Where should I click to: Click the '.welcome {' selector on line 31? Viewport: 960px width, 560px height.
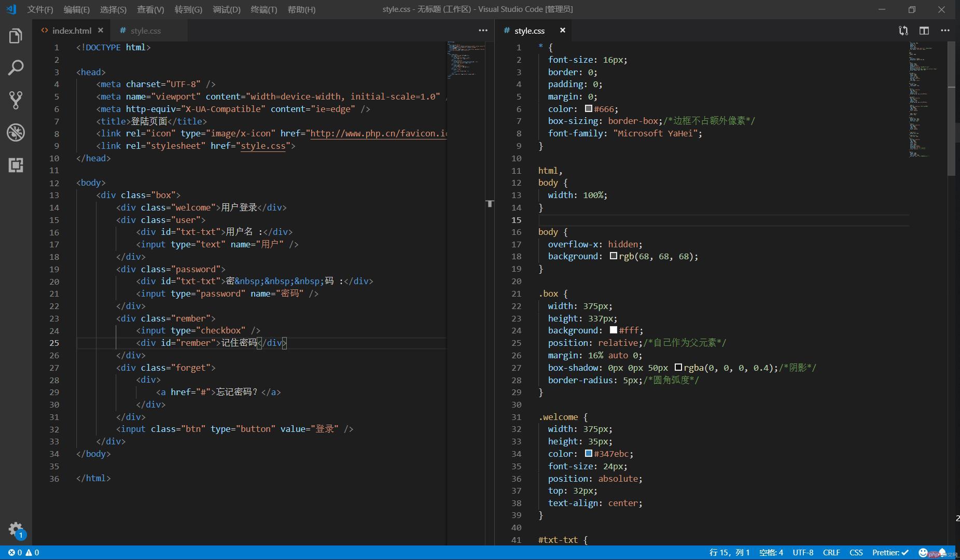tap(563, 417)
